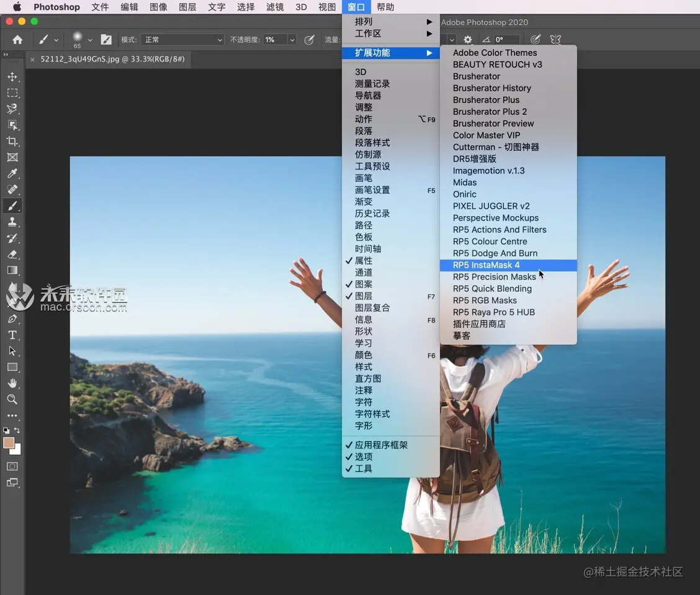This screenshot has height=595, width=700.
Task: Expand the collapsed toolbar double-arrow
Action: click(6, 55)
